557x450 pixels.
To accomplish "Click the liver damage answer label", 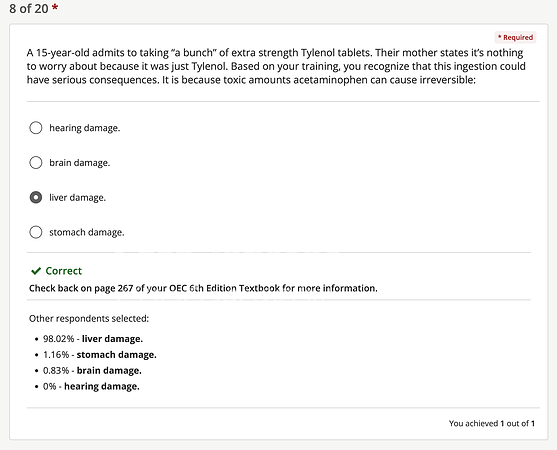I will 77,197.
